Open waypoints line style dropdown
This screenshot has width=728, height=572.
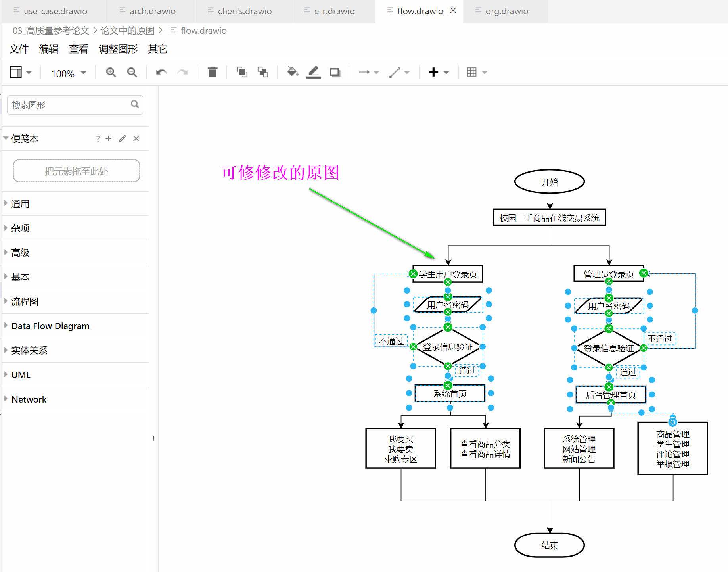click(399, 72)
